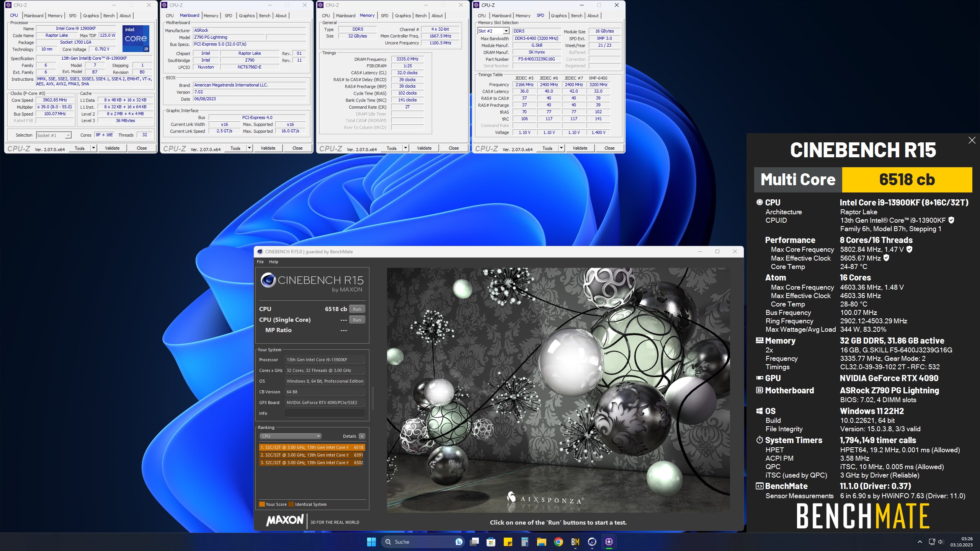
Task: Open the Help menu in Cinebench
Action: tap(273, 262)
